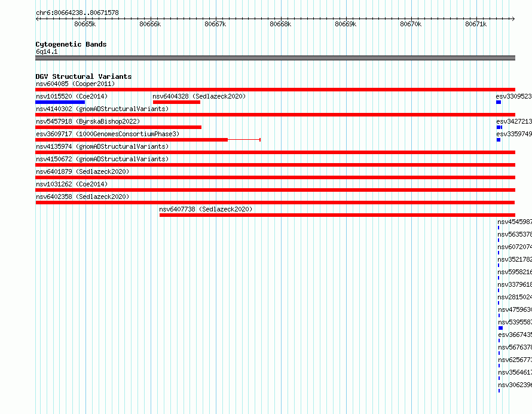The height and width of the screenshot is (414, 532).
Task: Select the nsv6404328 (Sedlazeck2020) label
Action: pos(199,96)
